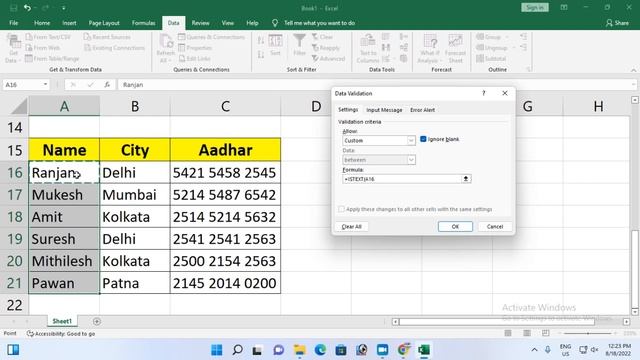Open Windows Start button
640x360 pixels.
(217, 350)
